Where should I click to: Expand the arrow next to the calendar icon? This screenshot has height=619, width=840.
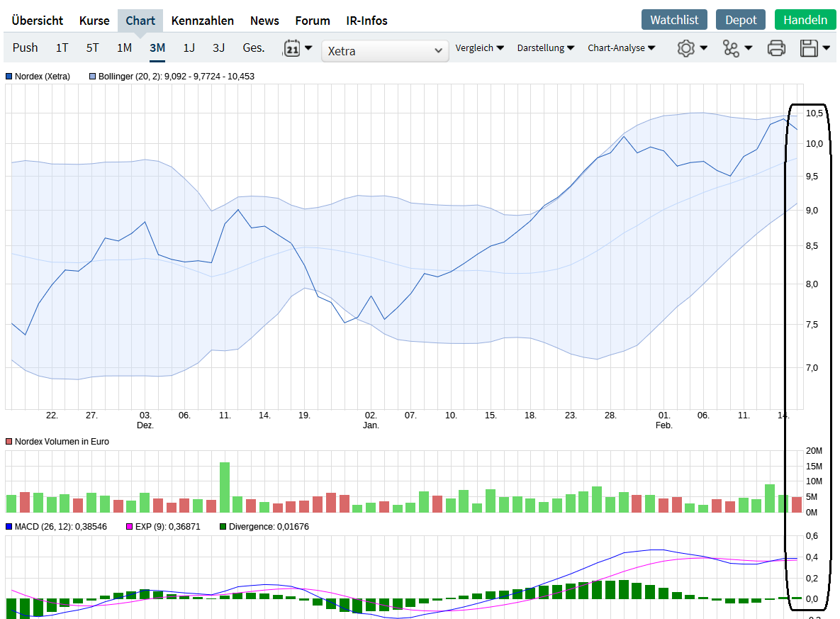tap(308, 48)
